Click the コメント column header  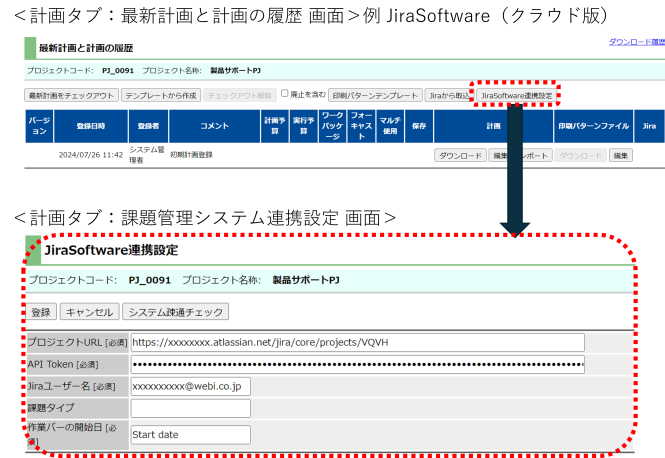click(x=215, y=126)
